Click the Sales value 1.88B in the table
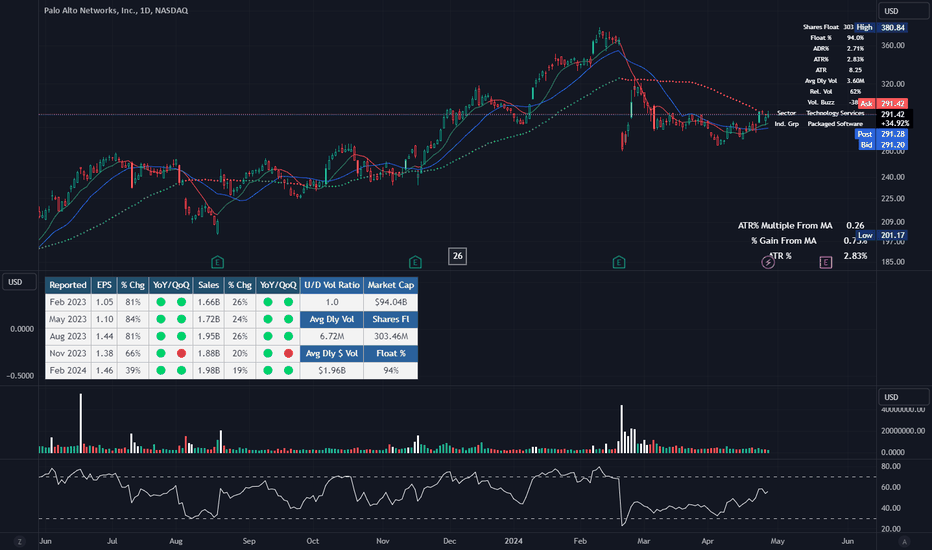The image size is (932, 550). click(209, 353)
